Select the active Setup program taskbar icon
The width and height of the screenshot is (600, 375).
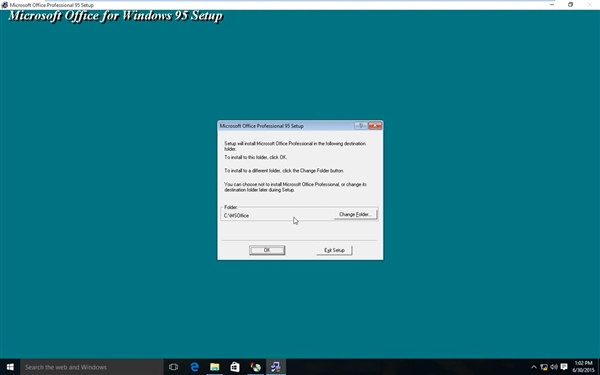click(276, 367)
